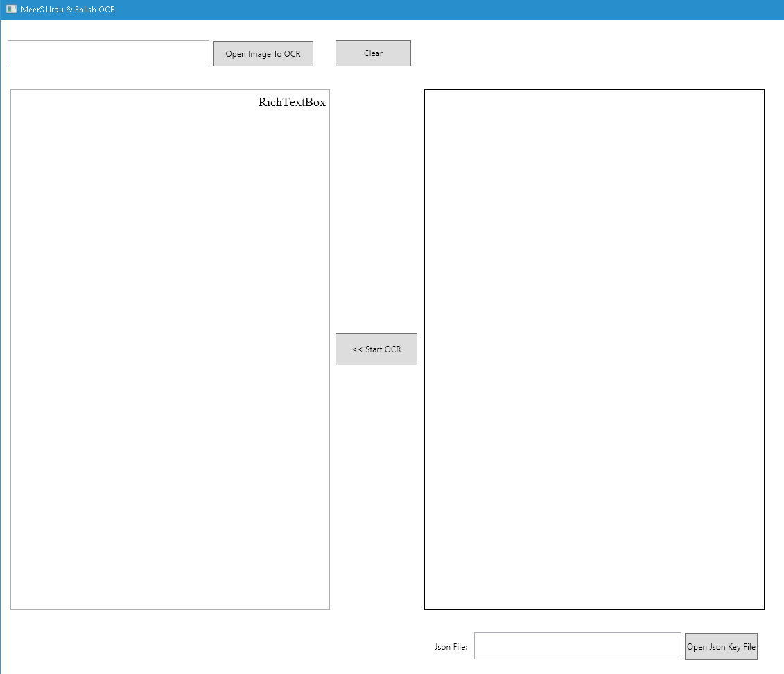The width and height of the screenshot is (784, 674).
Task: Start OCR on the loaded image
Action: (x=376, y=349)
